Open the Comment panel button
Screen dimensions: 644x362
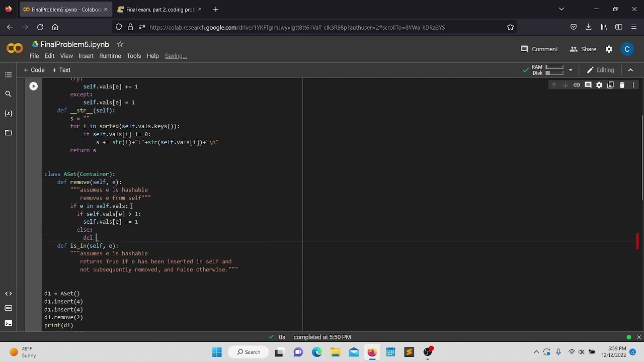point(539,49)
